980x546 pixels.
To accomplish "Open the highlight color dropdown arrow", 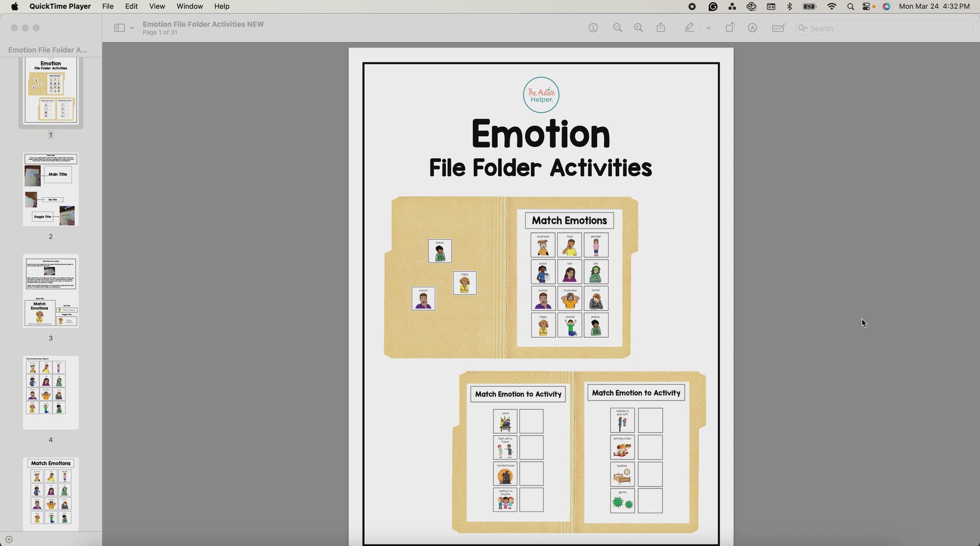I will 708,28.
